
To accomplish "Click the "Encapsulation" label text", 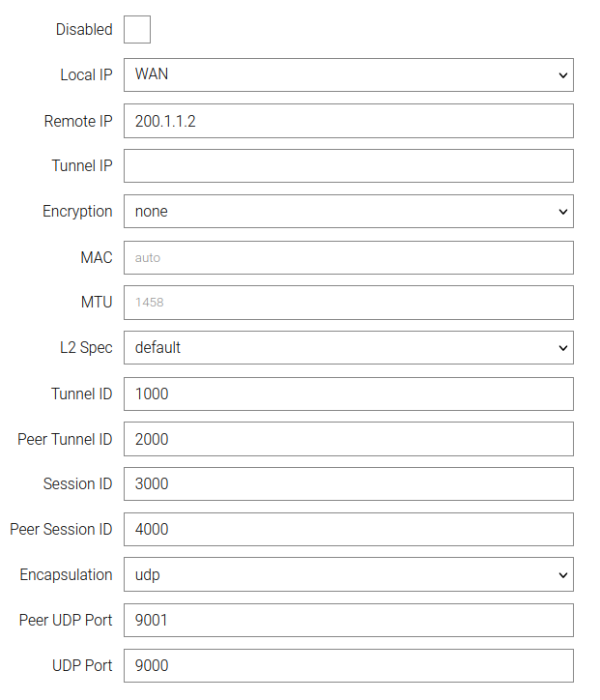I will tap(66, 574).
